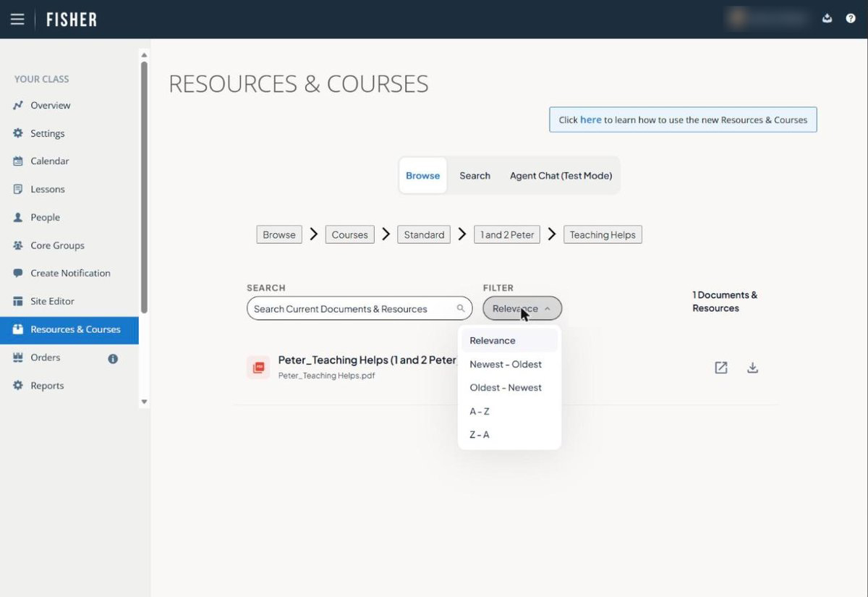Image resolution: width=868 pixels, height=597 pixels.
Task: Open Peter_Teaching Helps in new window icon
Action: (x=721, y=368)
